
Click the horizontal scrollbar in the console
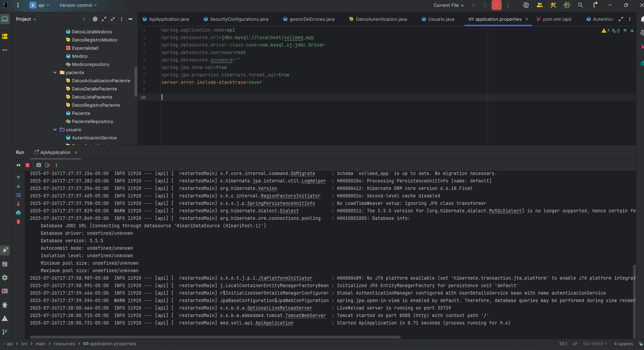(x=215, y=337)
